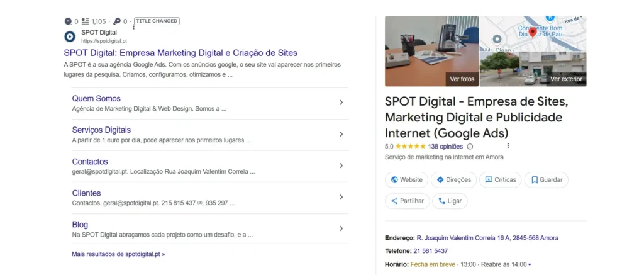Click the key icon with count 0

pos(117,21)
